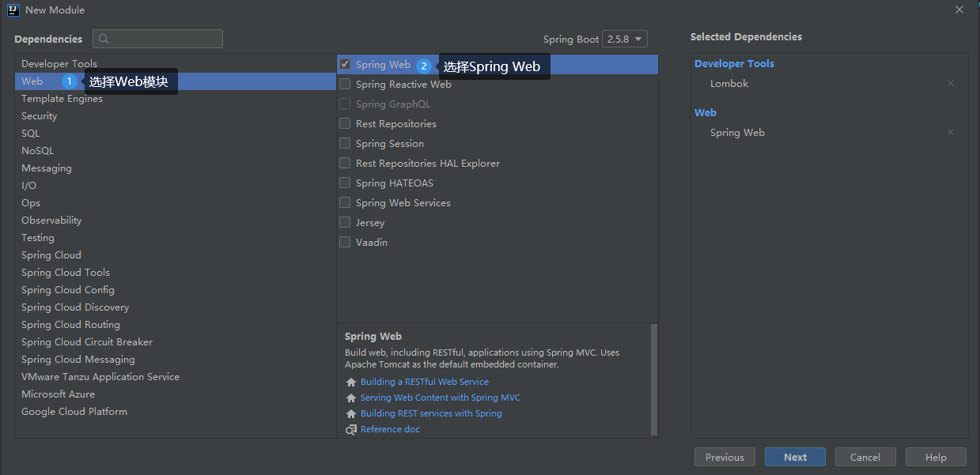Choose the Ops category
980x475 pixels.
point(176,203)
